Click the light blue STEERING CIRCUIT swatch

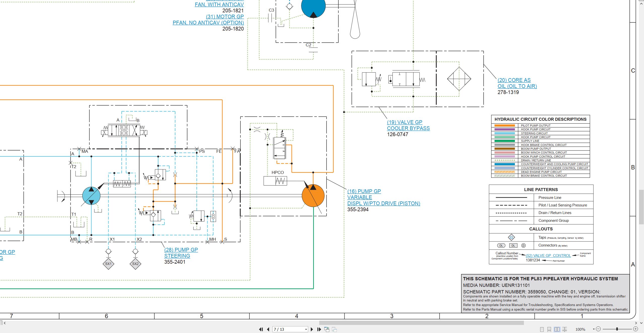point(505,133)
